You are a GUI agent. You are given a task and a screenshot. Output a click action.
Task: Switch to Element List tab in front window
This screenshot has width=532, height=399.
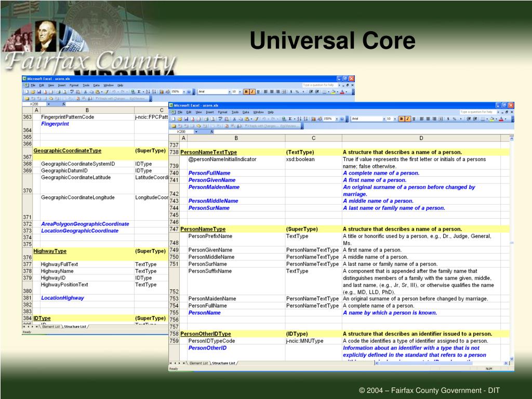198,363
